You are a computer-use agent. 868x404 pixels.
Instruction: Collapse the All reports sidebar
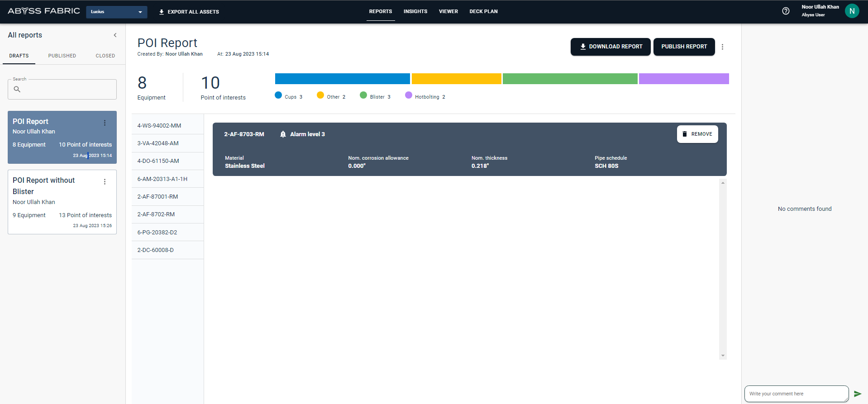coord(115,35)
